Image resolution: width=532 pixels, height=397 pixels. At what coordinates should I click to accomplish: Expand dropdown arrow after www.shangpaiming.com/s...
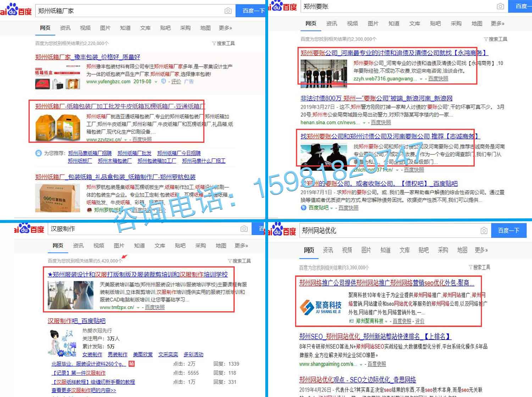tap(361, 364)
